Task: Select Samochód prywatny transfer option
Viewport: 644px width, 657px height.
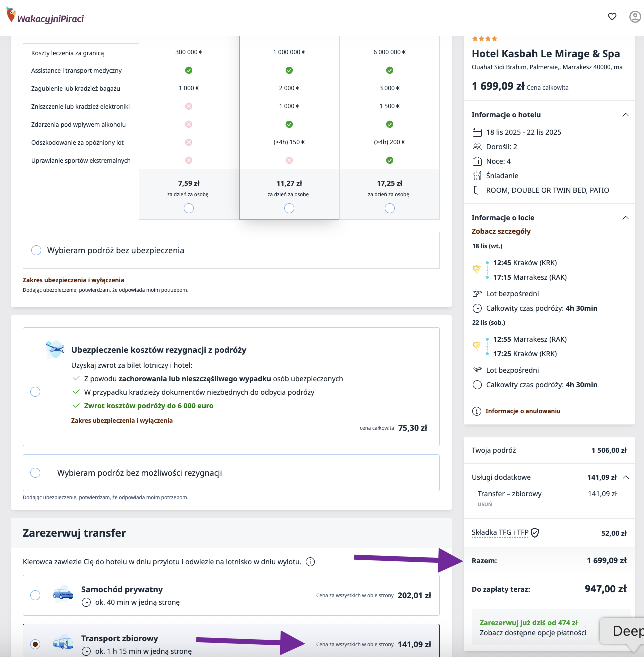Action: 35,595
